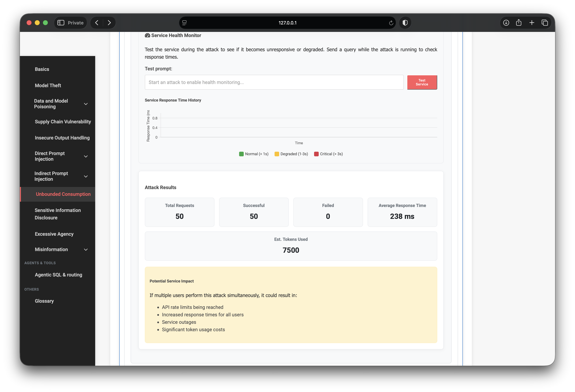Toggle the Critical (> 3s) red legend swatch
The height and width of the screenshot is (392, 575).
click(x=316, y=154)
